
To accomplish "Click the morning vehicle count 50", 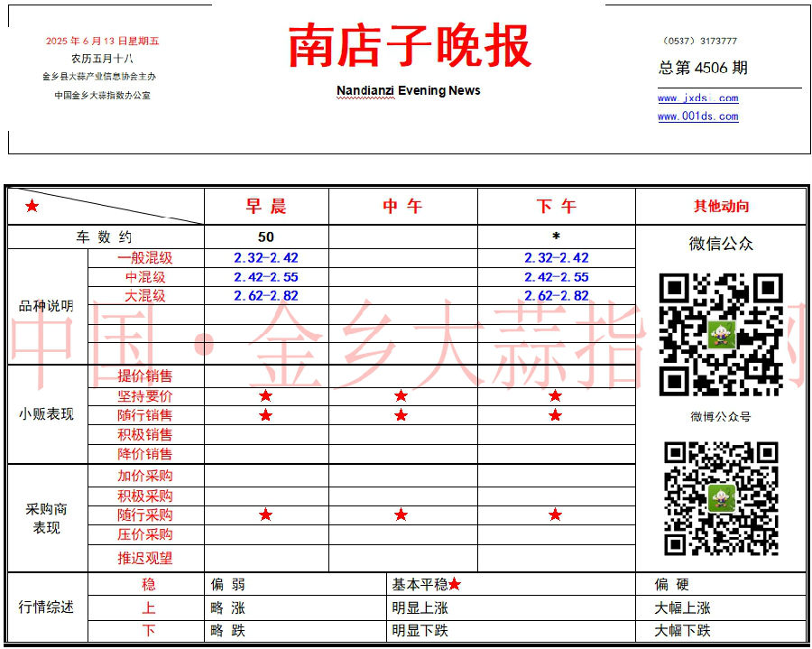I will tap(265, 237).
